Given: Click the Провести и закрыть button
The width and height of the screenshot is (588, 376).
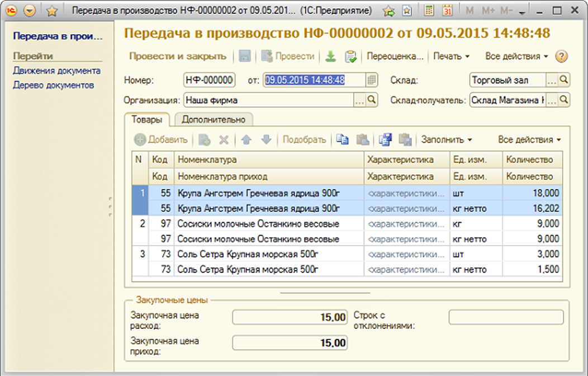Looking at the screenshot, I should pyautogui.click(x=178, y=57).
